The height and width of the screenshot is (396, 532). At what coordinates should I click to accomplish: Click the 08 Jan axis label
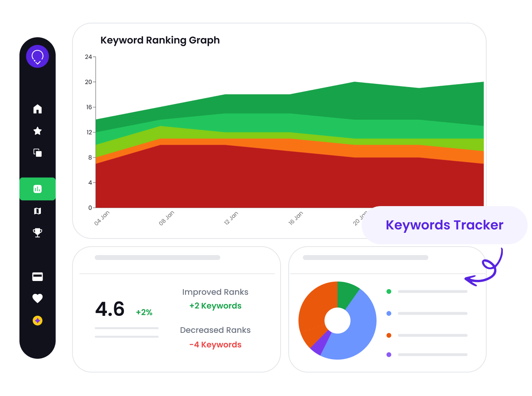(167, 218)
